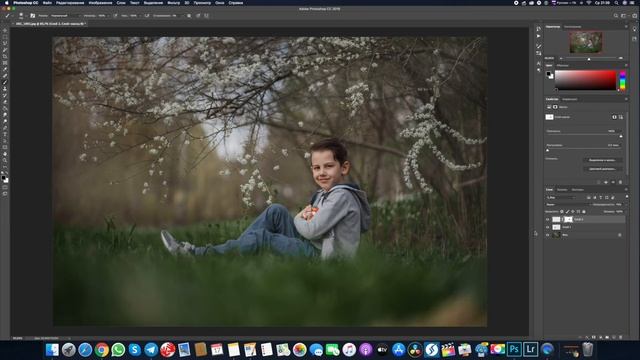This screenshot has height=360, width=640.
Task: Toggle Quick Mask mode in toolbox
Action: click(5, 188)
